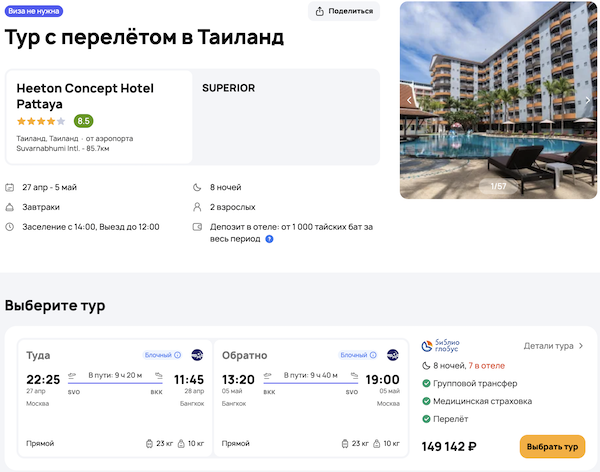This screenshot has width=600, height=472.
Task: Click the return flight airline logo
Action: point(392,355)
